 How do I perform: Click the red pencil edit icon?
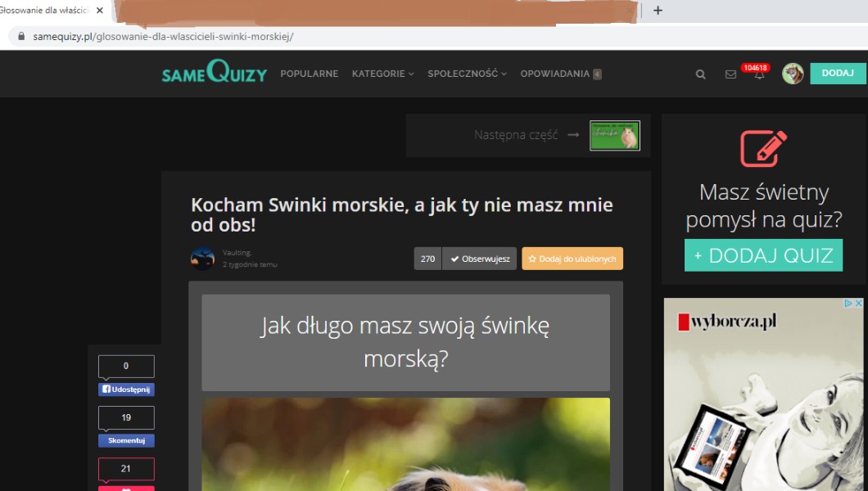coord(763,149)
